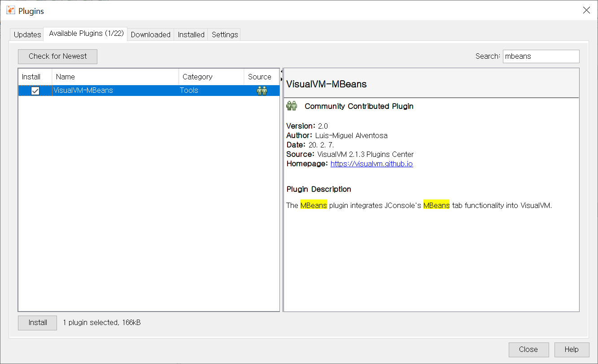Click the Source: VisualVM 2.1.3 Plugins Center text

[350, 154]
